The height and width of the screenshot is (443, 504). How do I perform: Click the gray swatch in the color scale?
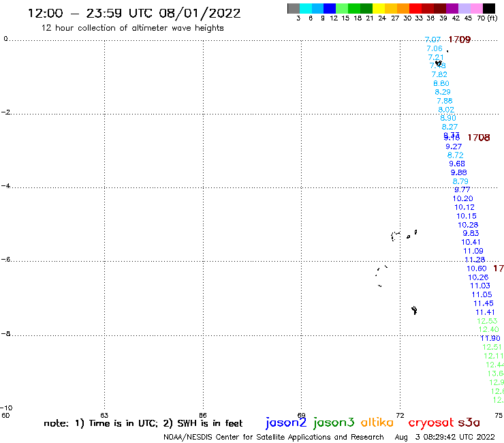(294, 8)
